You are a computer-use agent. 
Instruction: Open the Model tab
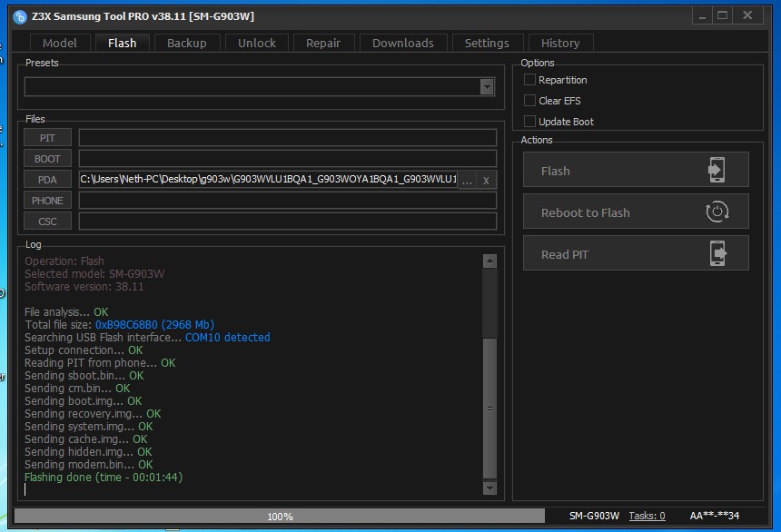60,43
